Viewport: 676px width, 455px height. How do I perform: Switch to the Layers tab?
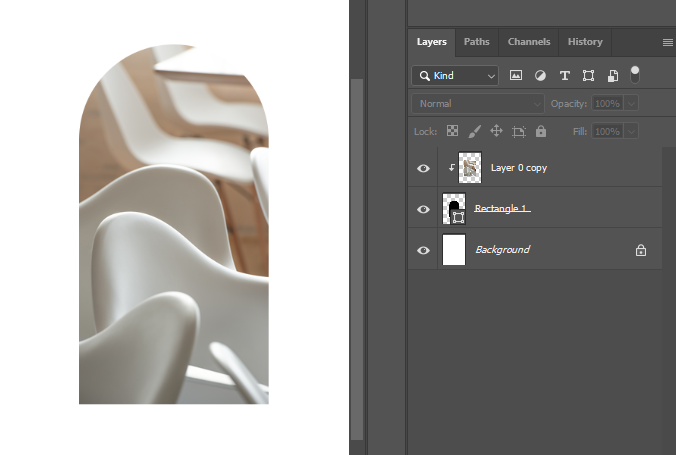432,42
